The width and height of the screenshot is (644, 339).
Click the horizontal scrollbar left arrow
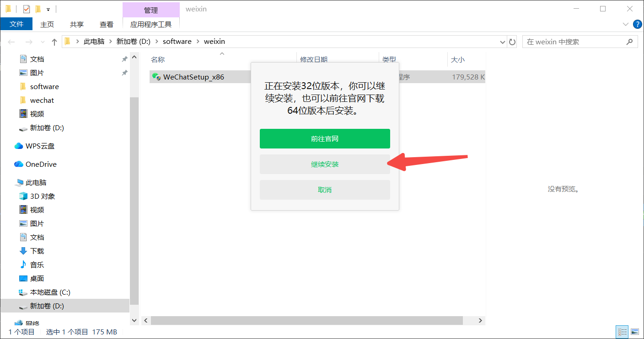(145, 320)
